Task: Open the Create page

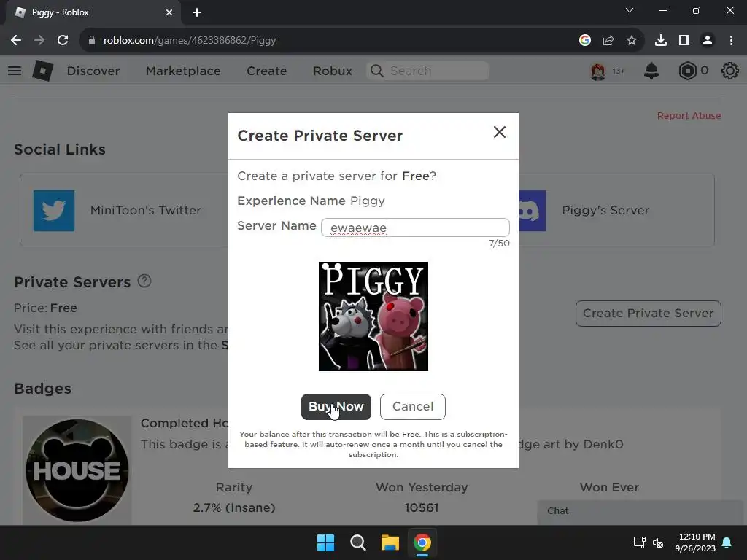Action: [267, 71]
